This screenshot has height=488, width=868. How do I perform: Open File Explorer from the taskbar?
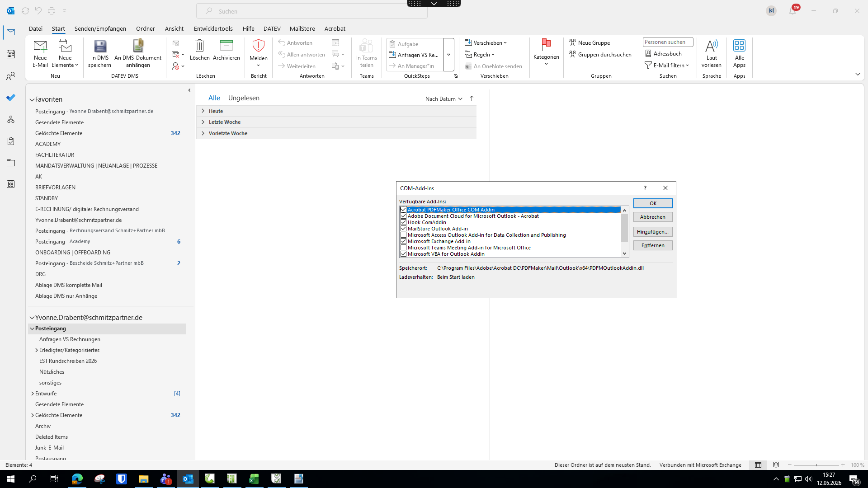click(144, 479)
